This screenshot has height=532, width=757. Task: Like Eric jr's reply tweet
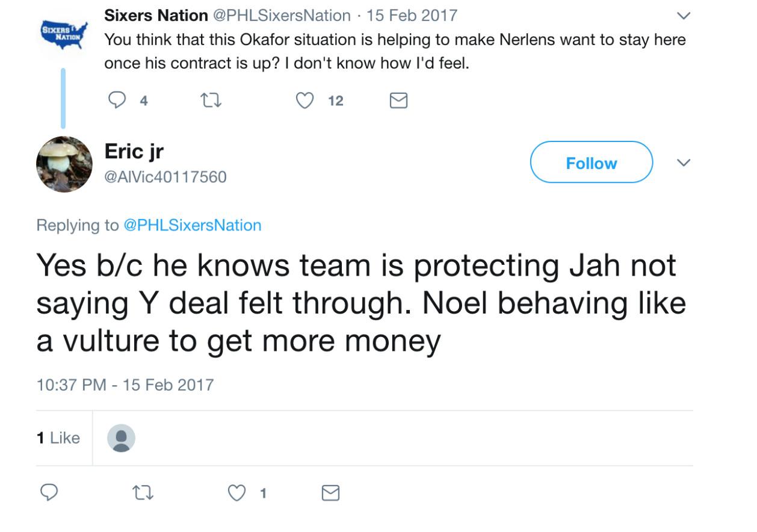(236, 493)
